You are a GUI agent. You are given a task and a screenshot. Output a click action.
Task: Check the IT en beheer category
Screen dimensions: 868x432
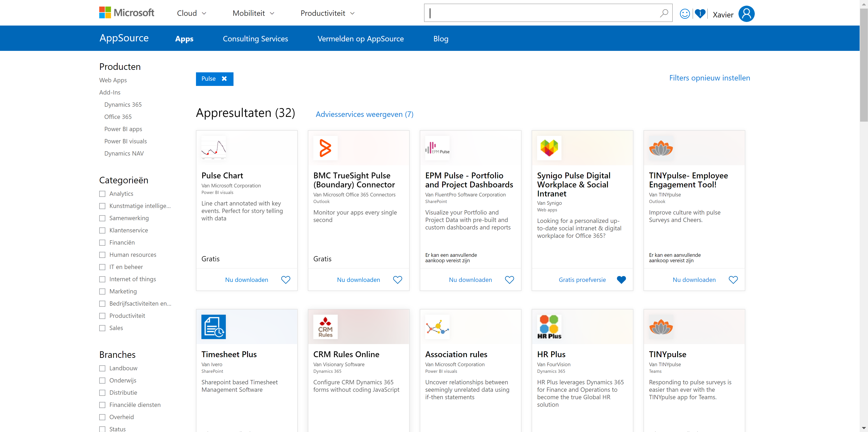click(102, 267)
